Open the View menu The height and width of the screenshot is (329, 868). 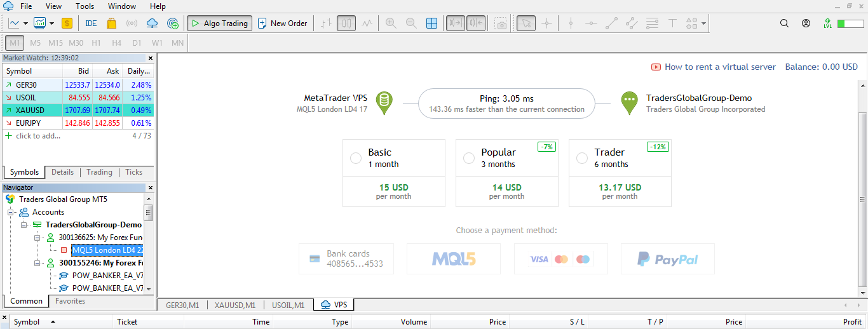[x=54, y=6]
